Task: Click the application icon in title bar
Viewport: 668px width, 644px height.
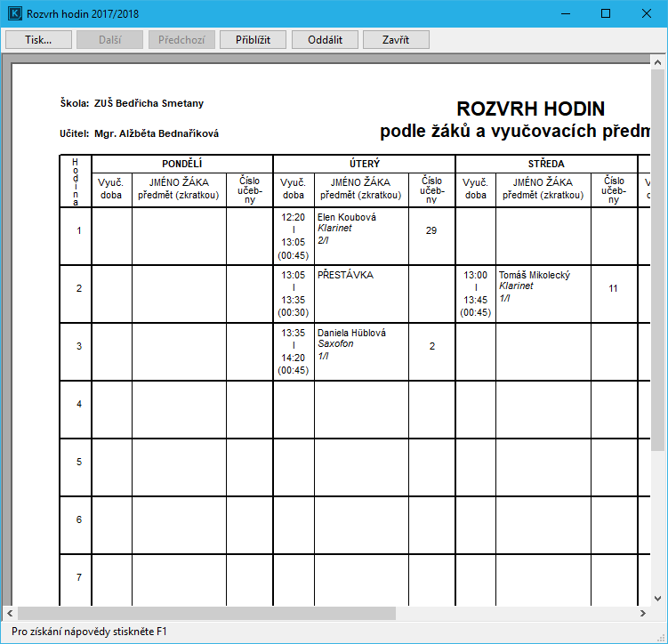Action: (x=14, y=14)
